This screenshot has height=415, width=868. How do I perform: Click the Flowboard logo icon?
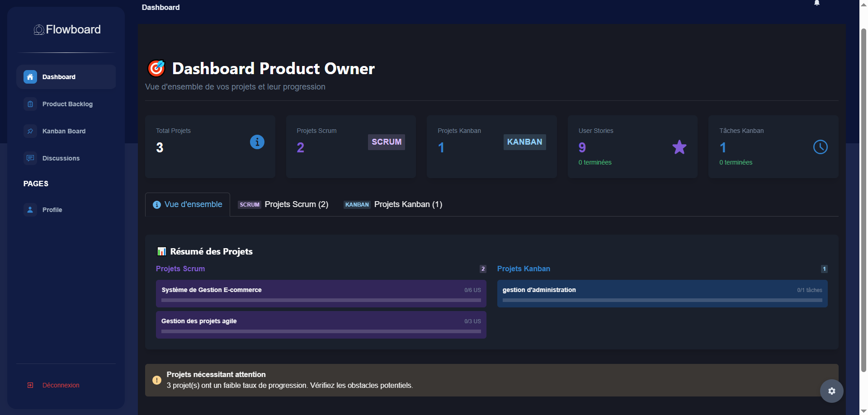[x=39, y=30]
